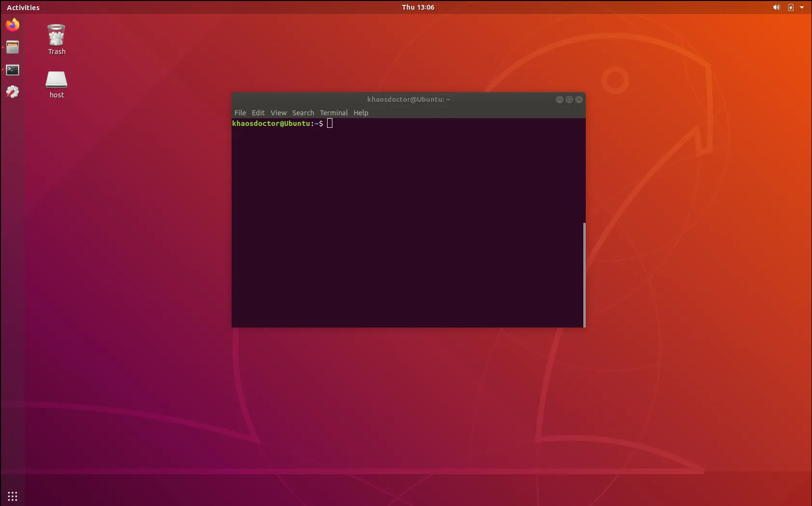Open Firefox from the dock

point(13,25)
